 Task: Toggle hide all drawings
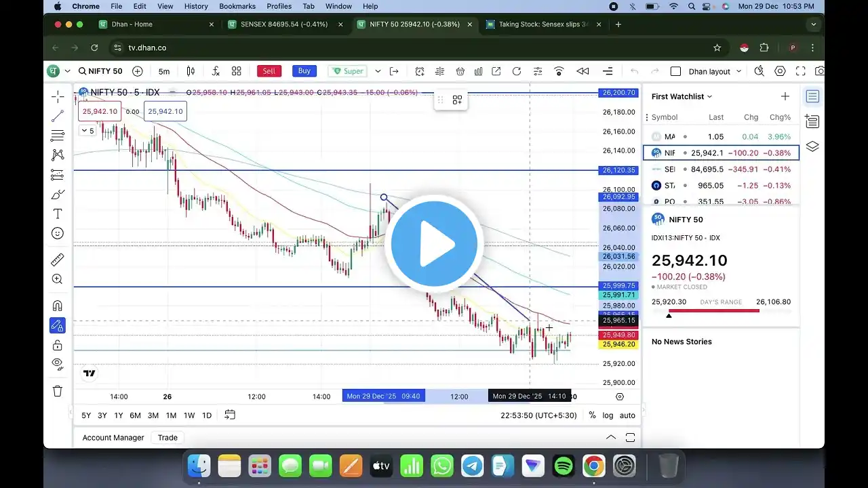[58, 364]
